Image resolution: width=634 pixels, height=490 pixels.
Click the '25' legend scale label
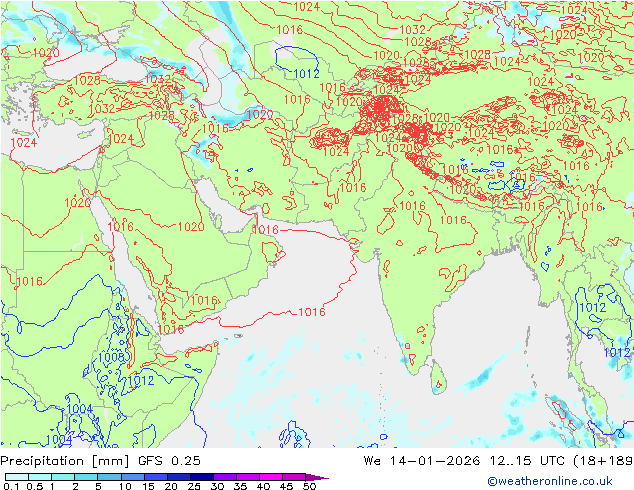coord(194,486)
